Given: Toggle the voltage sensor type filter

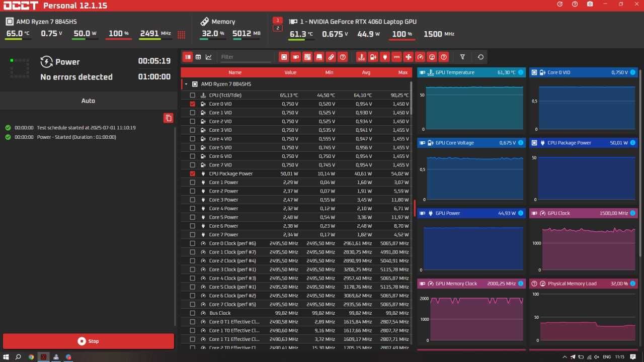Looking at the screenshot, I should coord(373,57).
